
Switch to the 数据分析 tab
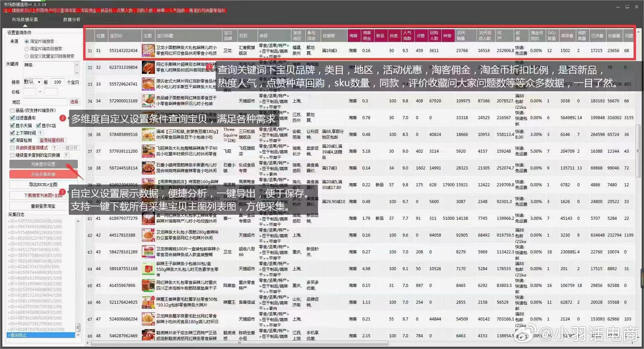tap(72, 19)
